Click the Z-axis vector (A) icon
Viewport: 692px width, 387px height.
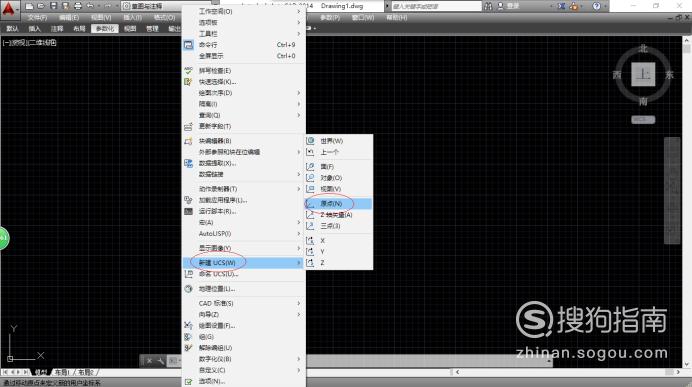pos(310,215)
